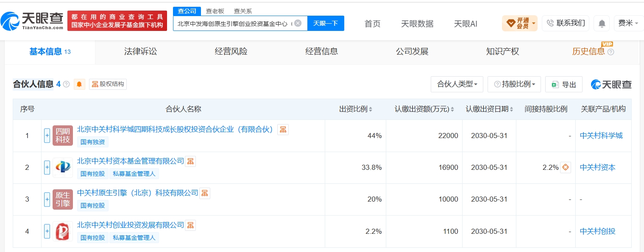Viewport: 644px width, 252px height.
Task: Click the 国有控股 tag under 中关村原生引擎
Action: coord(93,205)
